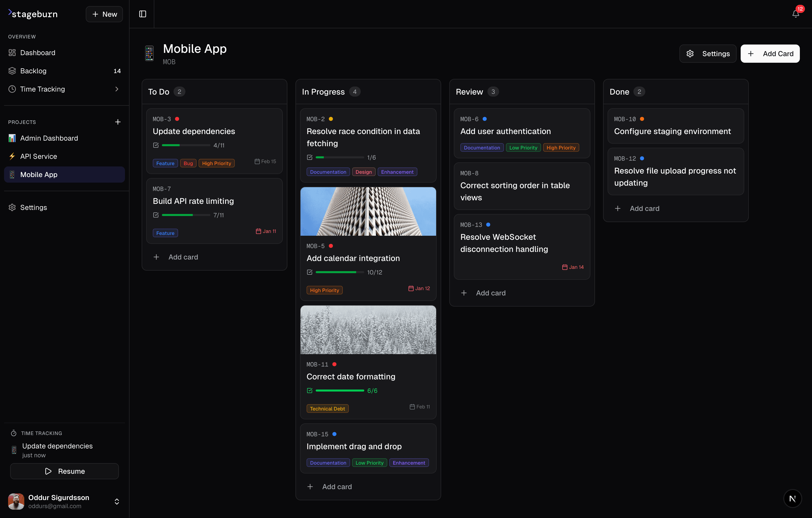The width and height of the screenshot is (812, 518).
Task: Switch to the Admin Dashboard project
Action: click(49, 138)
